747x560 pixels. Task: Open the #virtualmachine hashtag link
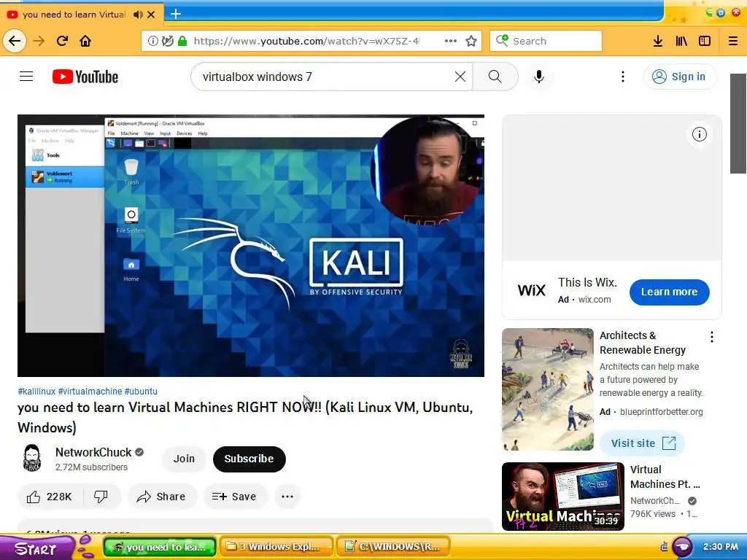(90, 392)
